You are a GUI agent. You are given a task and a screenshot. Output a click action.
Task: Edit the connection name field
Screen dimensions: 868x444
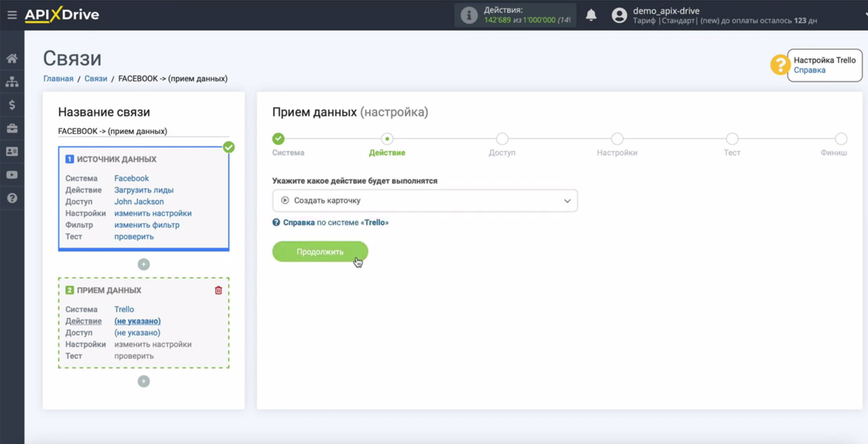[144, 131]
